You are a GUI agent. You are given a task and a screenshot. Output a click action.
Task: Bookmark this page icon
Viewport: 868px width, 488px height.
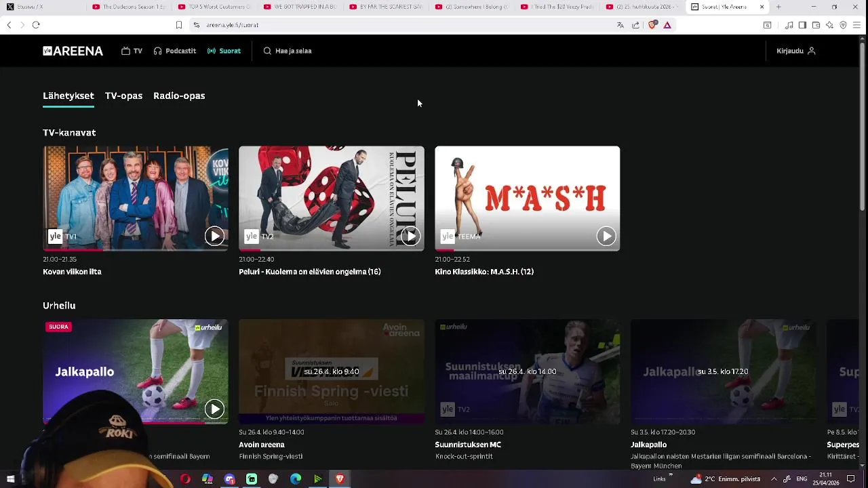pyautogui.click(x=179, y=25)
